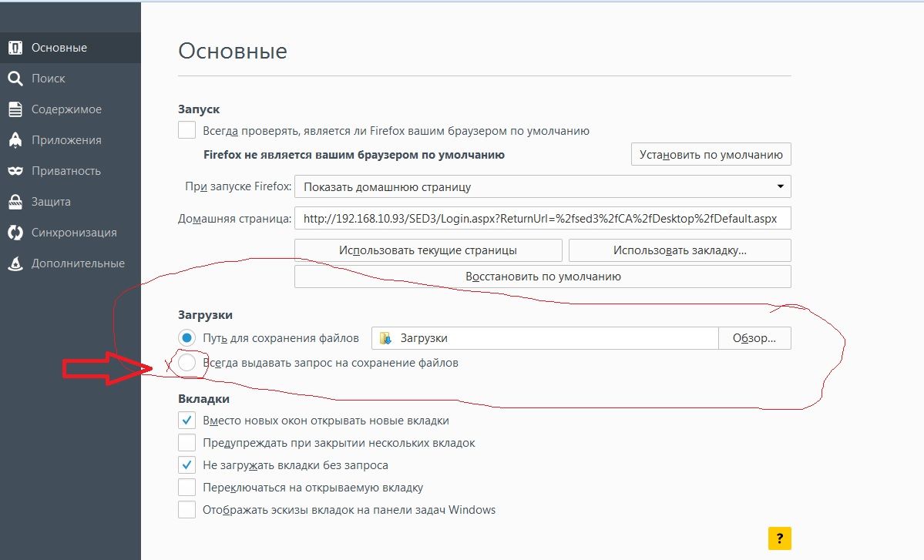This screenshot has height=560, width=924.
Task: Click the yellow help question mark icon
Action: click(779, 538)
